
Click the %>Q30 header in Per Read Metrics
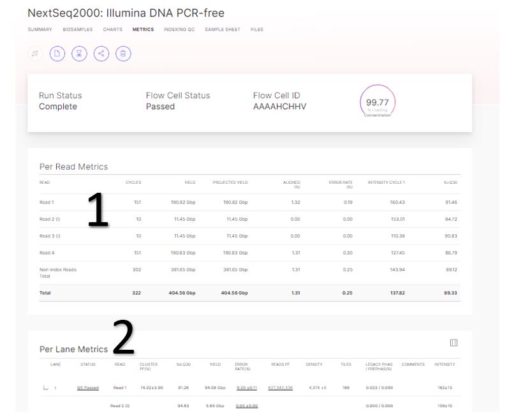pos(450,182)
